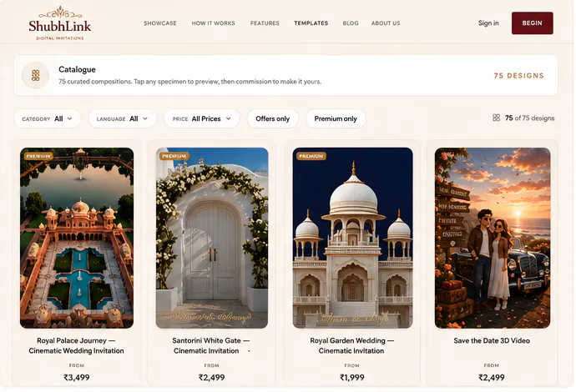Go to How It Works
The image size is (576, 392).
coord(213,23)
